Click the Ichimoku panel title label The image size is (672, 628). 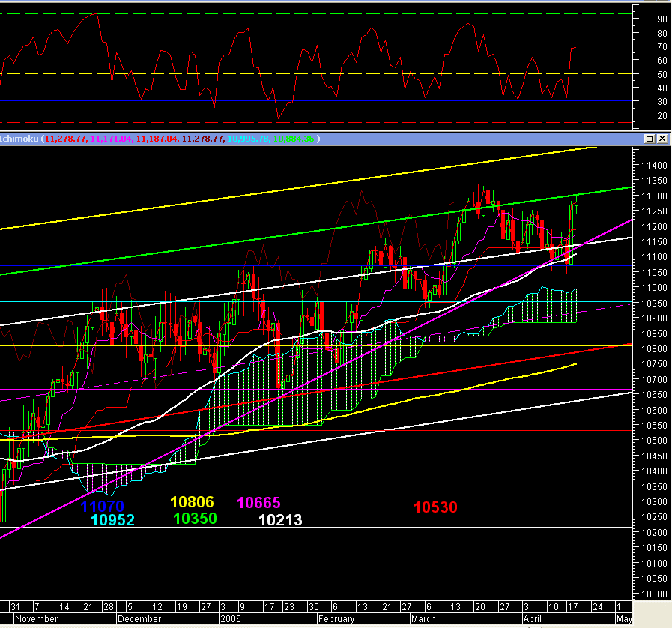(x=19, y=139)
